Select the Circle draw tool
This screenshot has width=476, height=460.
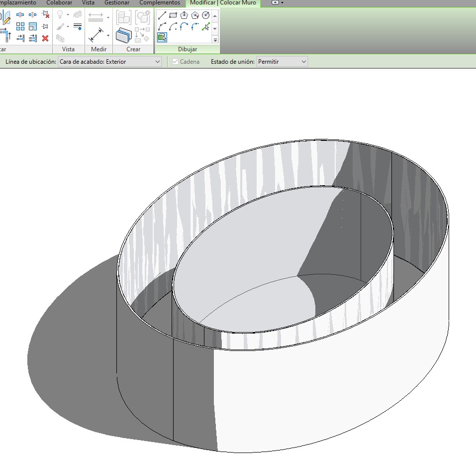(206, 15)
